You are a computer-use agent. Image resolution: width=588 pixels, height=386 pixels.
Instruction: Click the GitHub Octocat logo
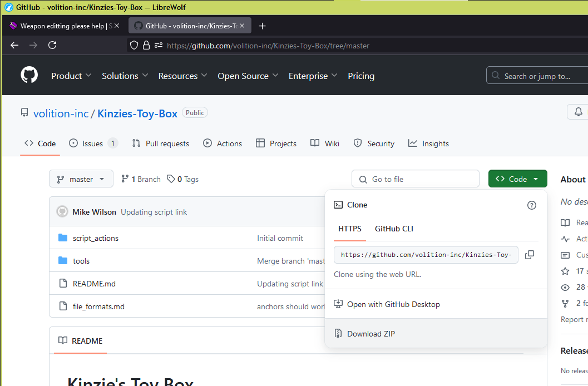pyautogui.click(x=29, y=75)
